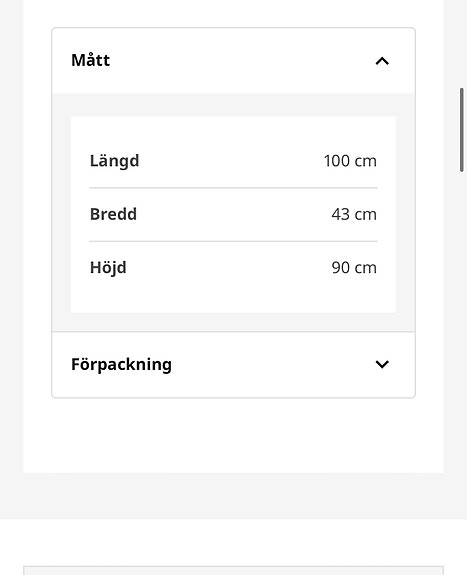Viewport: 467px width, 575px height.
Task: Click the scrollbar track below the thumb
Action: point(462,330)
